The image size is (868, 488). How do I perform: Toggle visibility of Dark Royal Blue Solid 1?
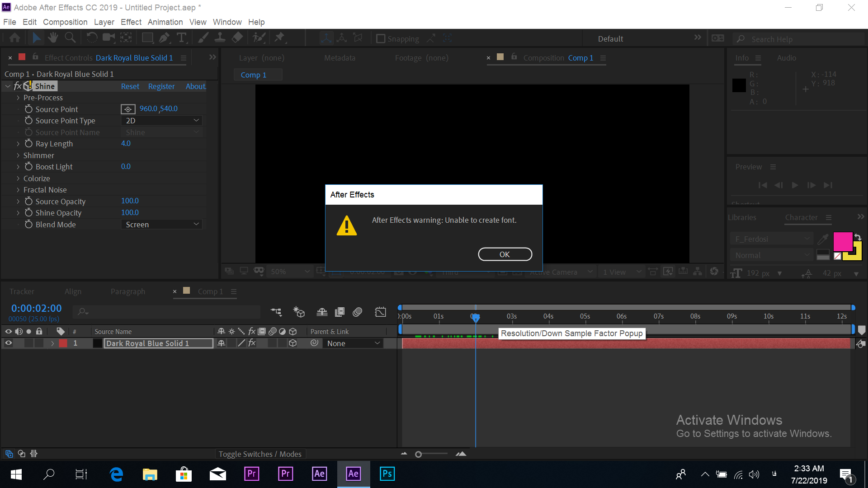point(8,343)
